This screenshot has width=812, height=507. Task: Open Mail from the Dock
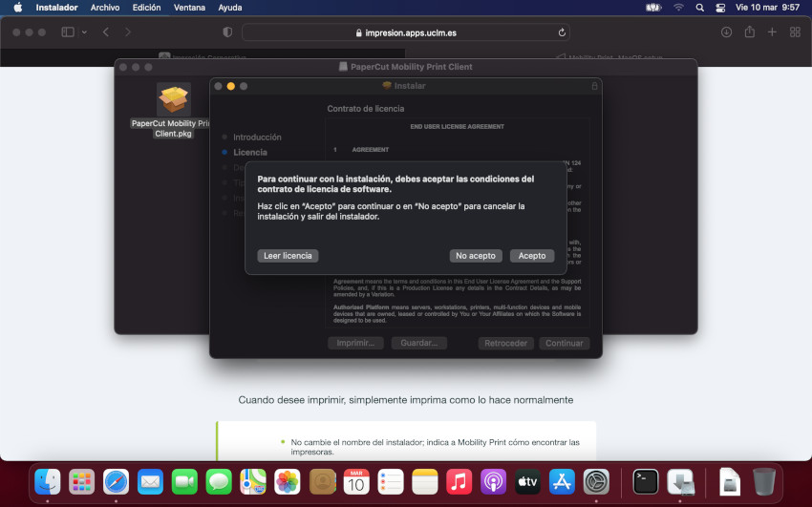[x=150, y=482]
